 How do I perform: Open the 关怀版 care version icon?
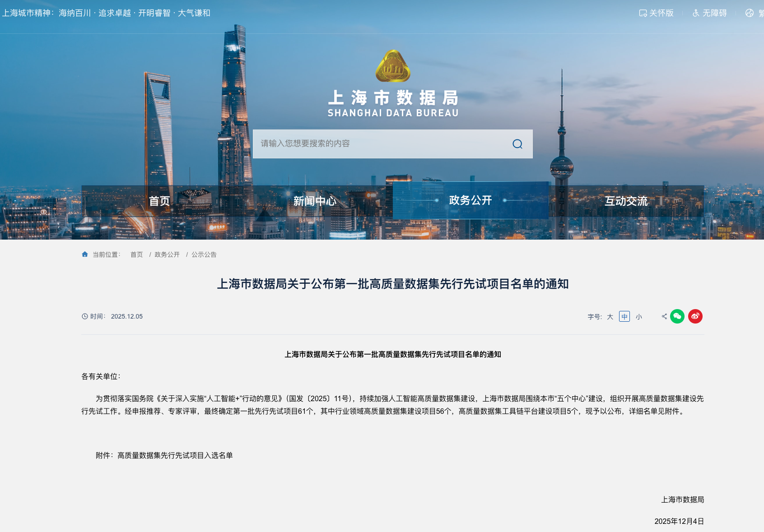pyautogui.click(x=643, y=13)
